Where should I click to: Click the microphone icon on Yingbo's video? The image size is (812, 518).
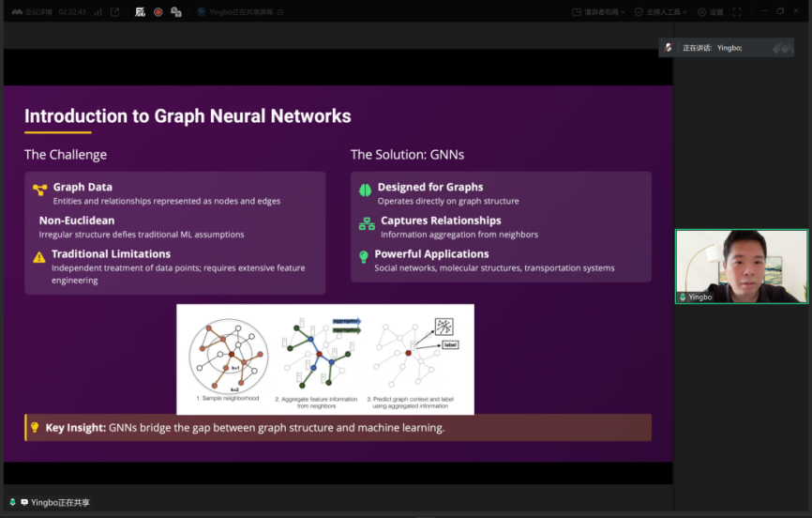(x=684, y=297)
